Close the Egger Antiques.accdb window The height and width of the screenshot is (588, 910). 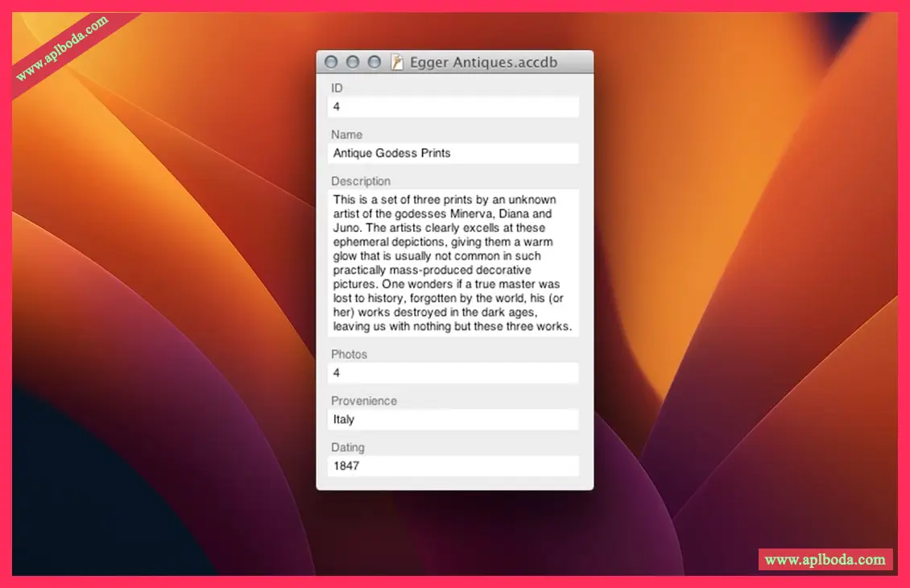(x=331, y=62)
